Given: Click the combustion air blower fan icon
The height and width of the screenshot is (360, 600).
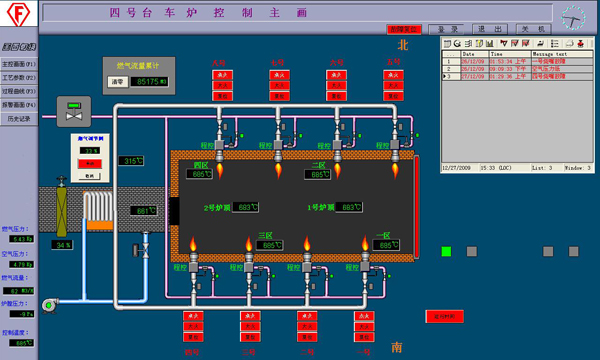Looking at the screenshot, I should 50,305.
